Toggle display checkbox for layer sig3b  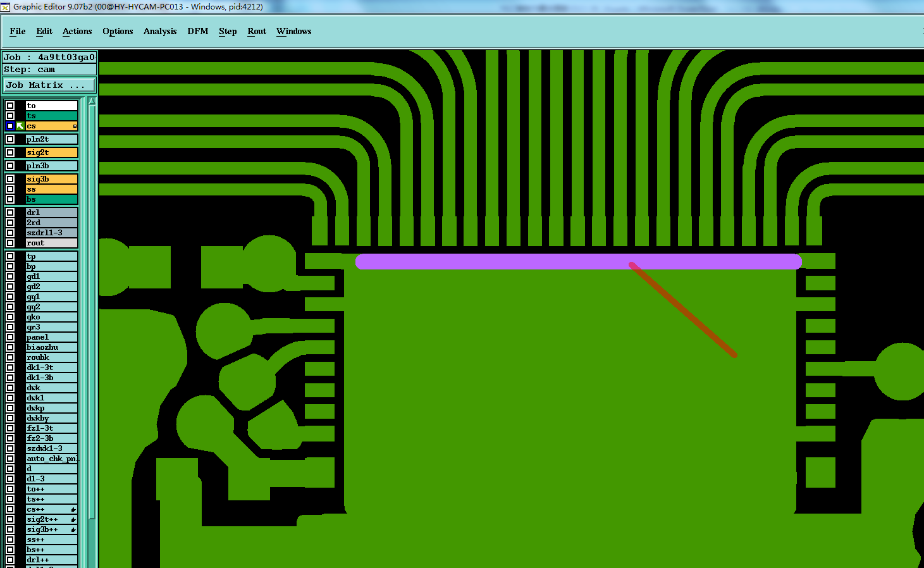click(x=10, y=179)
